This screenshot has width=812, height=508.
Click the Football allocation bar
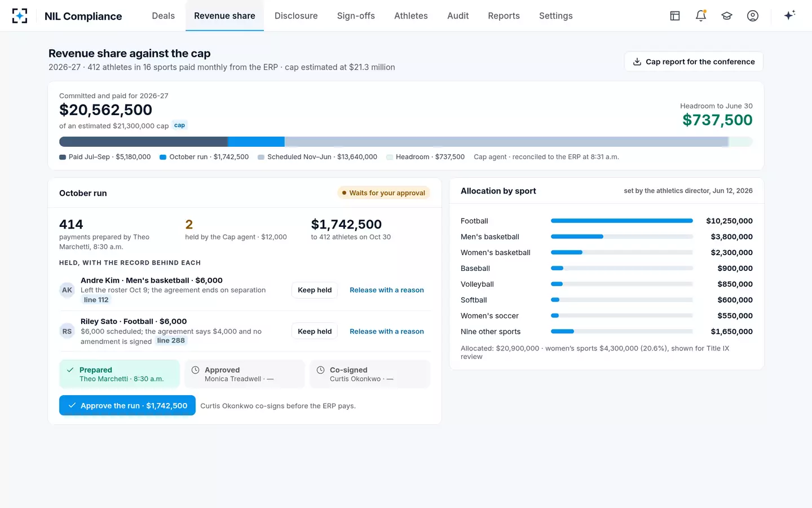coord(622,221)
